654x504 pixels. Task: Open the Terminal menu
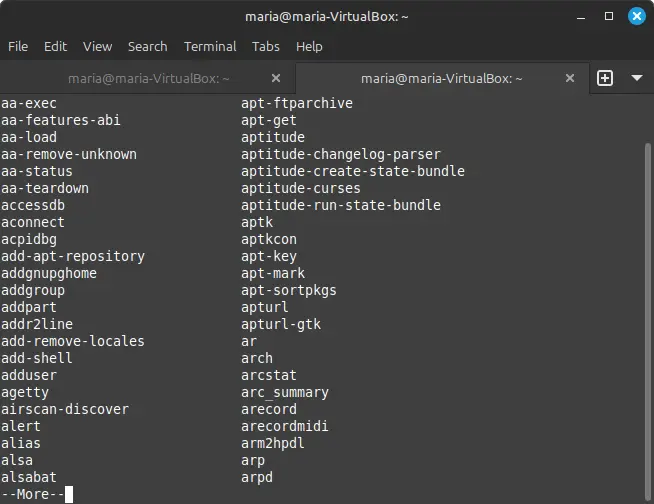coord(210,46)
